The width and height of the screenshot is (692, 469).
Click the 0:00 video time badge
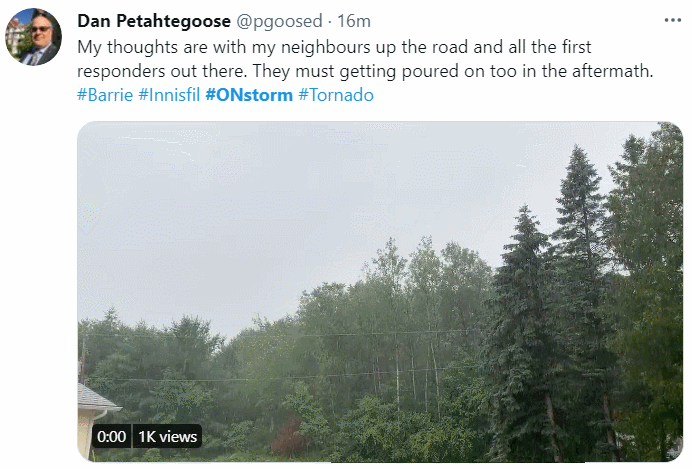(x=111, y=436)
